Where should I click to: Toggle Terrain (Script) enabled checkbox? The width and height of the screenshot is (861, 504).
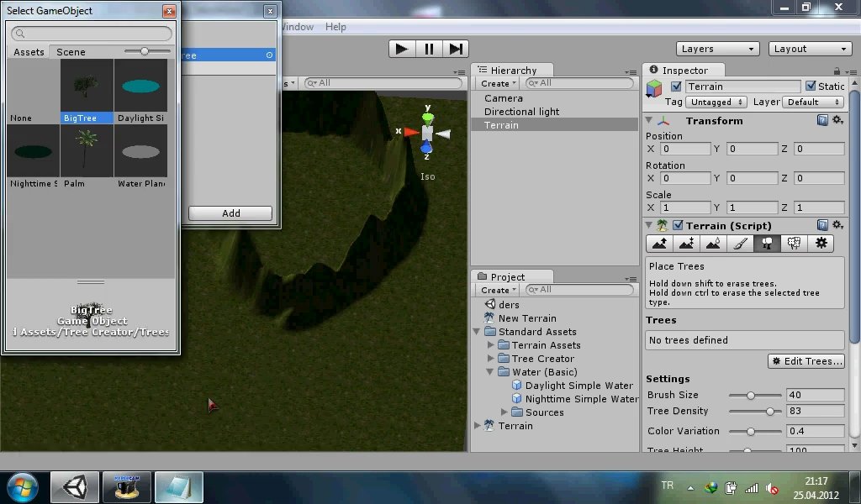[679, 225]
